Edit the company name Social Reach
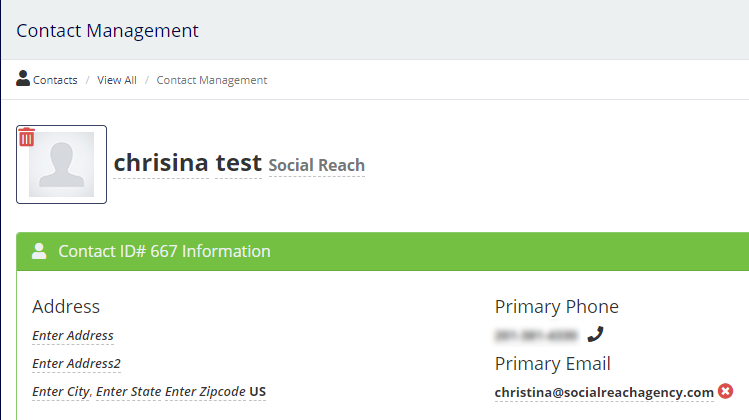 click(x=317, y=166)
